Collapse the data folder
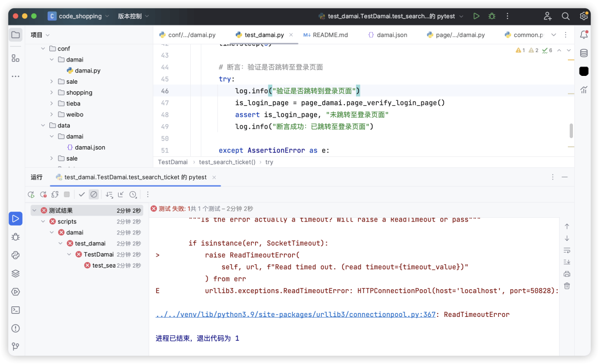This screenshot has height=364, width=599. pos(43,125)
